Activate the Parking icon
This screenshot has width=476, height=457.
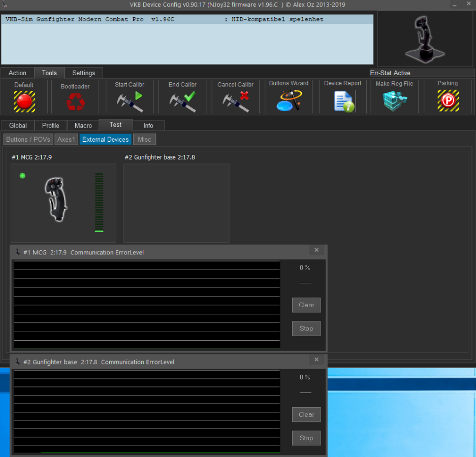pyautogui.click(x=448, y=101)
